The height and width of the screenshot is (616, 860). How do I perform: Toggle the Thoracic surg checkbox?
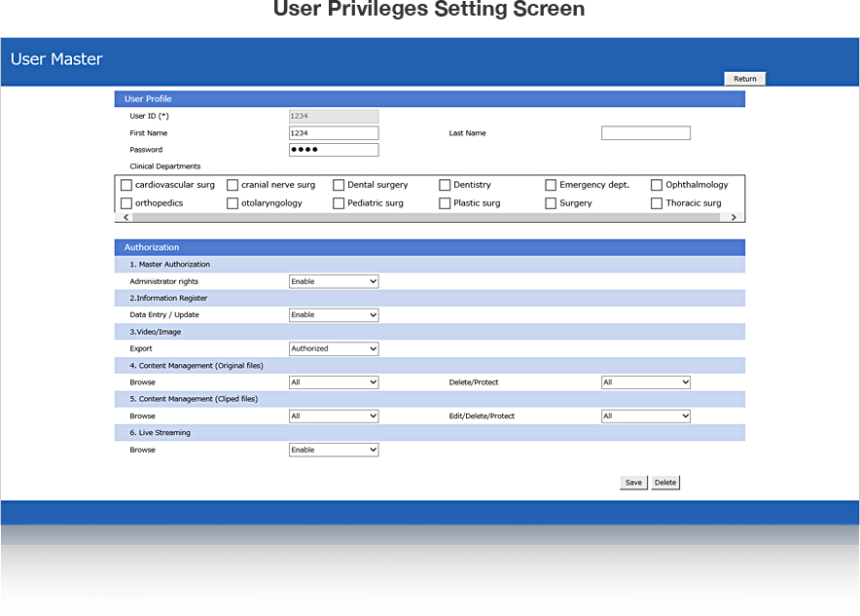657,203
